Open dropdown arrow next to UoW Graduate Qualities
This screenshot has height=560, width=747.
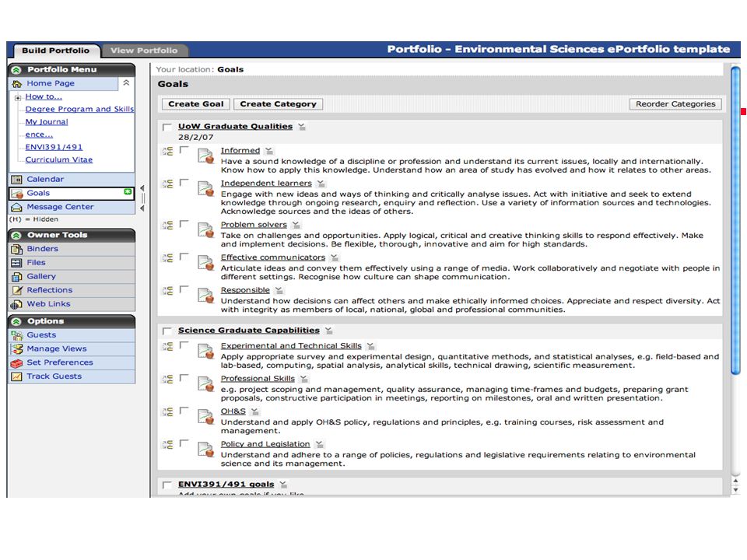(302, 127)
